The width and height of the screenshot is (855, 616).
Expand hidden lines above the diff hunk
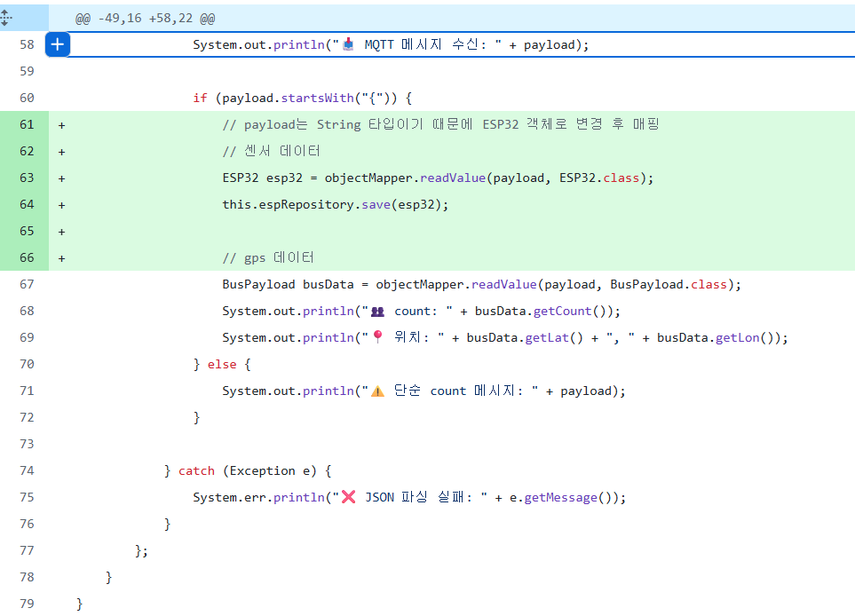[x=5, y=18]
